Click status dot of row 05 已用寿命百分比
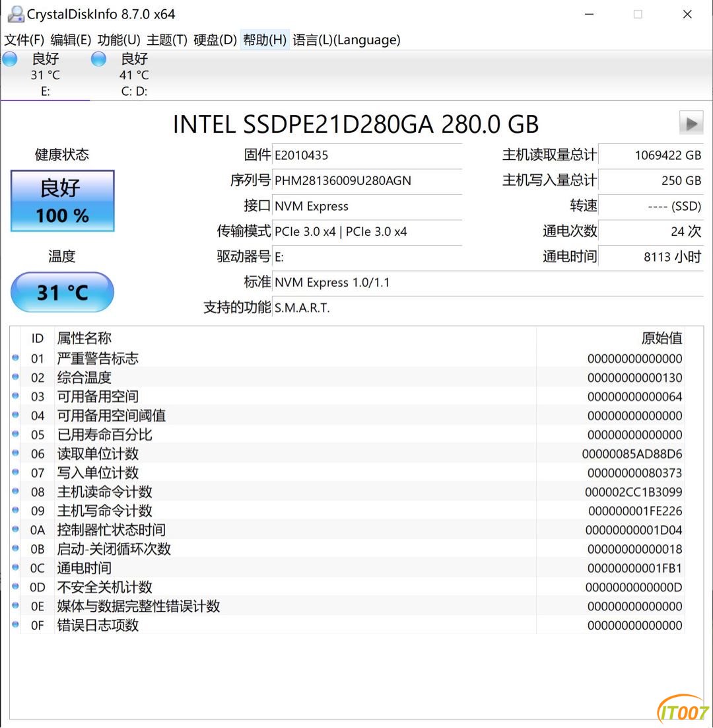 (x=15, y=433)
